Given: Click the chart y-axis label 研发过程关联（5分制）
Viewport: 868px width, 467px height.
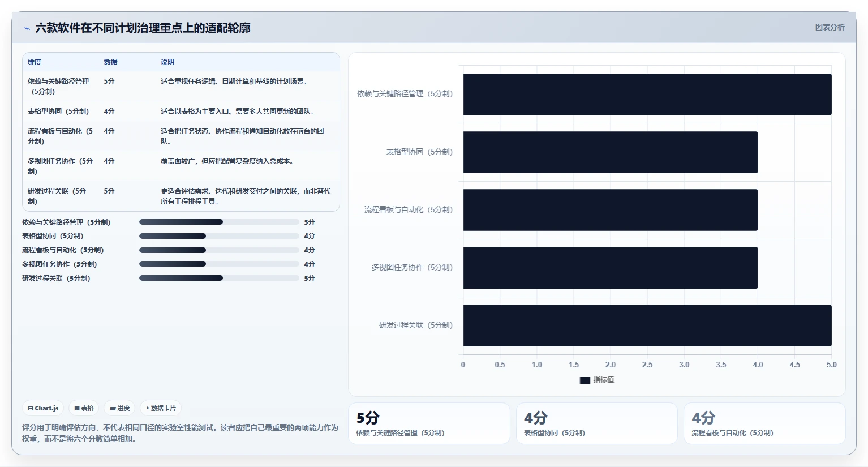Looking at the screenshot, I should 416,325.
